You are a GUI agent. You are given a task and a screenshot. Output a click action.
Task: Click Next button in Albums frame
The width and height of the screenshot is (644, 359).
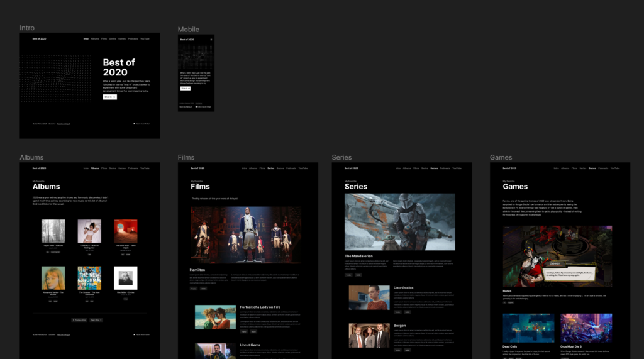pos(96,320)
